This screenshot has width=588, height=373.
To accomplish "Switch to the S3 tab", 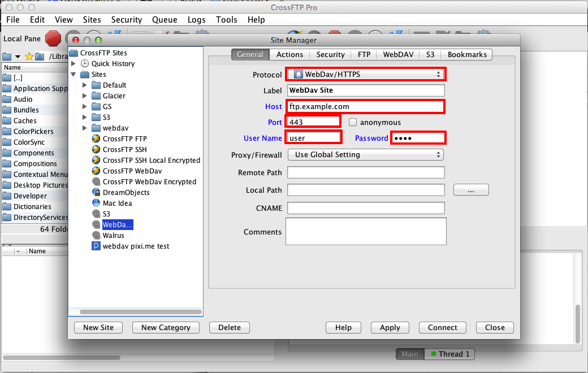I will coord(430,54).
